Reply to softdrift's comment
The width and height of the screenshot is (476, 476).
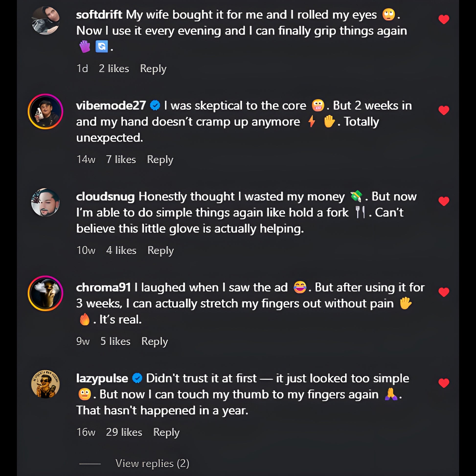point(153,68)
